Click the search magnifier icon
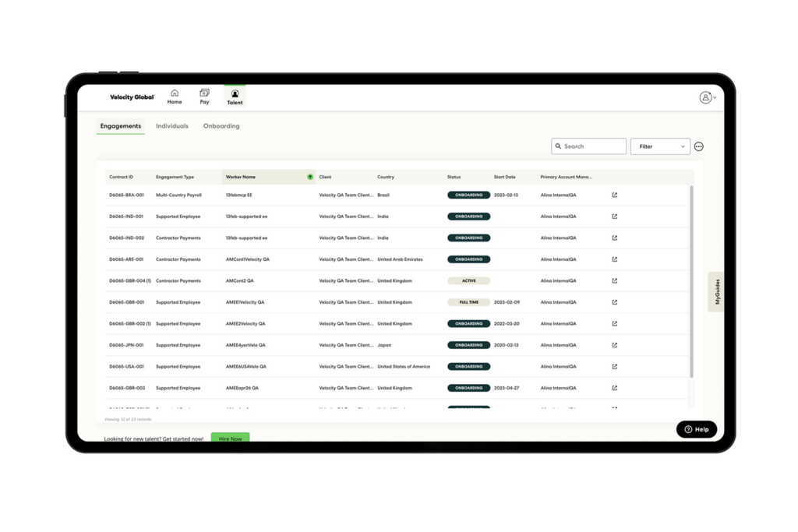This screenshot has width=798, height=532. click(x=558, y=146)
